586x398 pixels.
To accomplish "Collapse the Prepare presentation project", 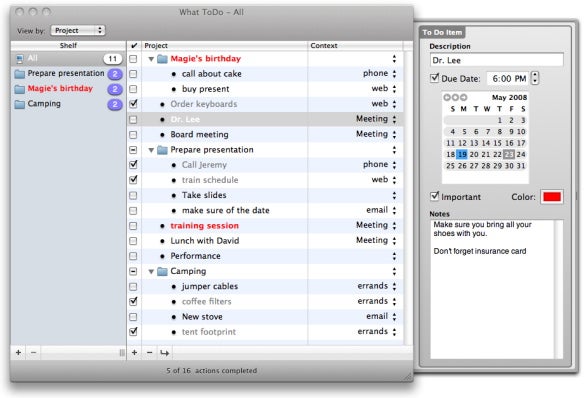I will pyautogui.click(x=151, y=150).
